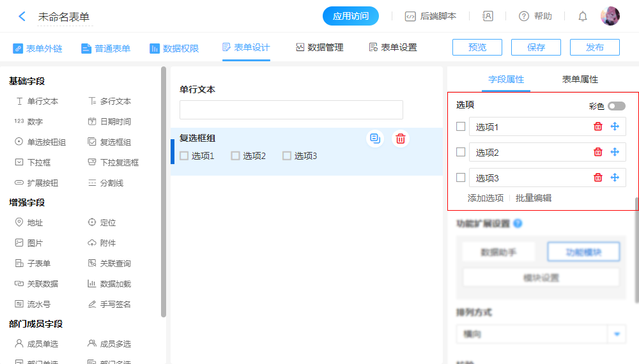Viewport: 639px width, 364px height.
Task: Click the 添加选项 link
Action: 486,198
